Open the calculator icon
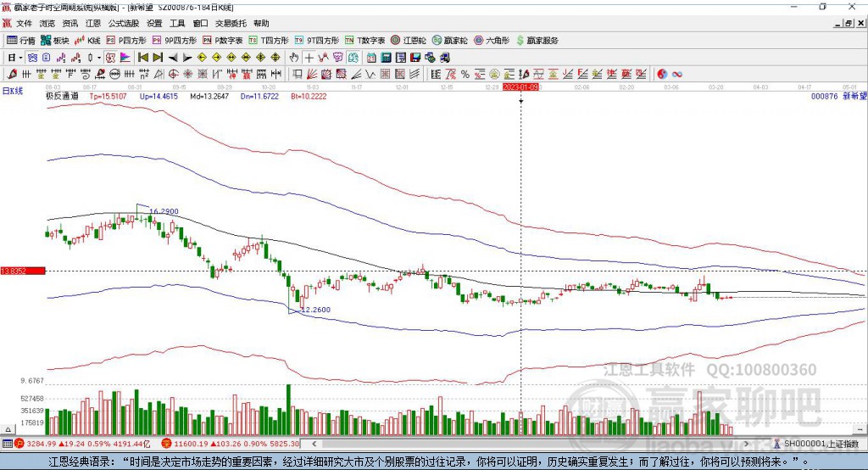The width and height of the screenshot is (868, 470). click(387, 58)
